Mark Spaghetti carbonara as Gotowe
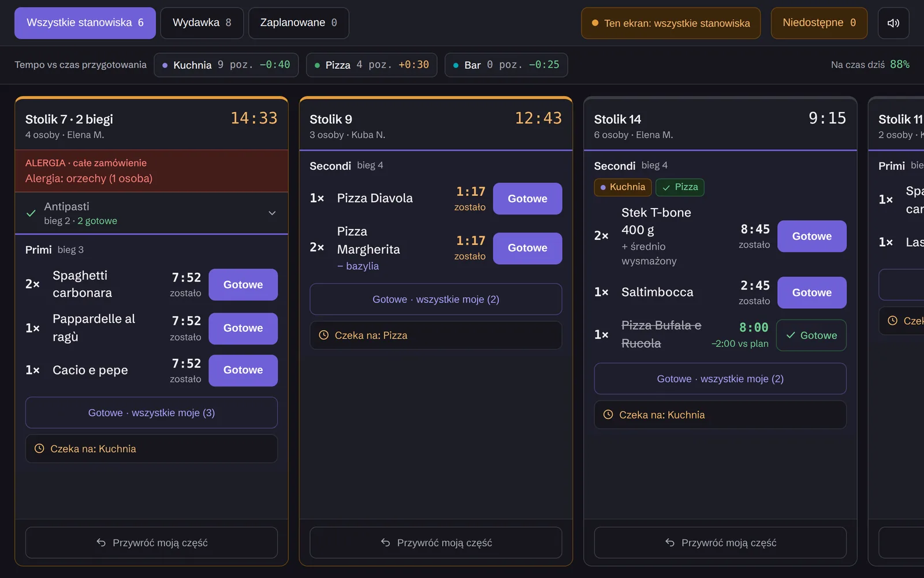The width and height of the screenshot is (924, 578). pos(243,285)
